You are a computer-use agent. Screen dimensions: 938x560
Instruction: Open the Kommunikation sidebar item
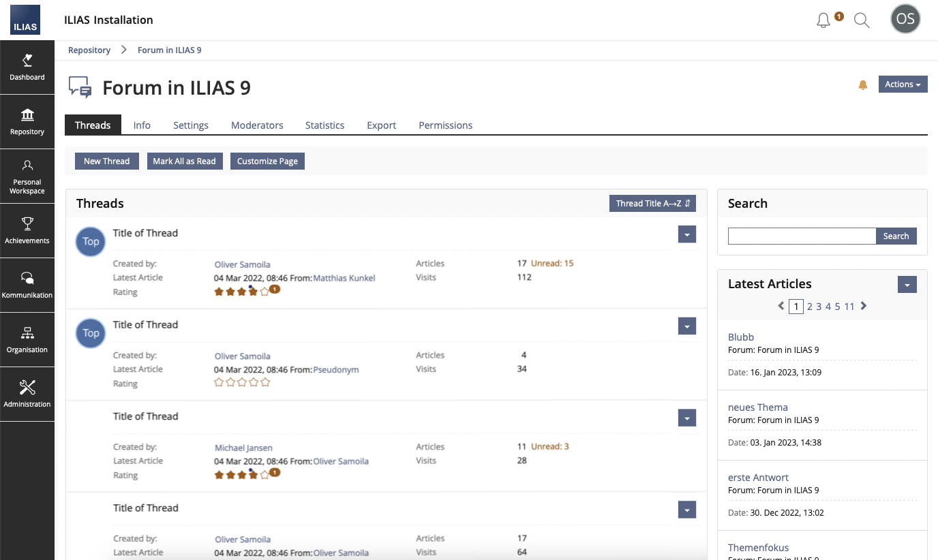coord(27,285)
